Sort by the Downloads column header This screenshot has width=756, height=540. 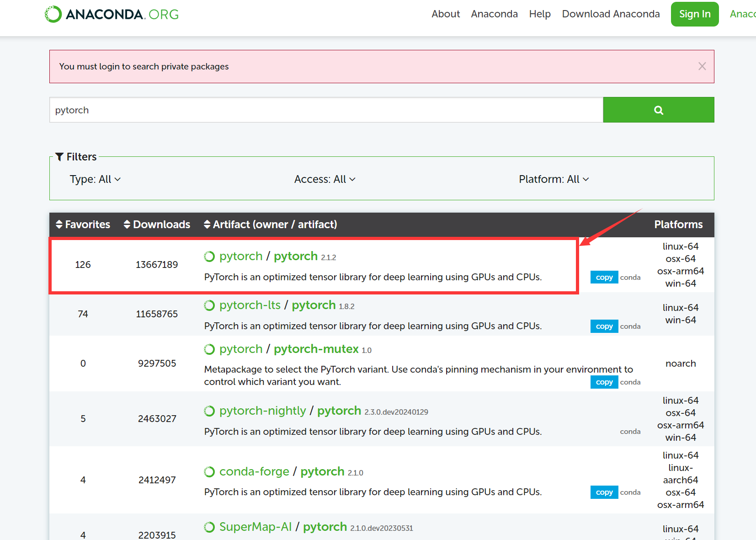tap(157, 225)
